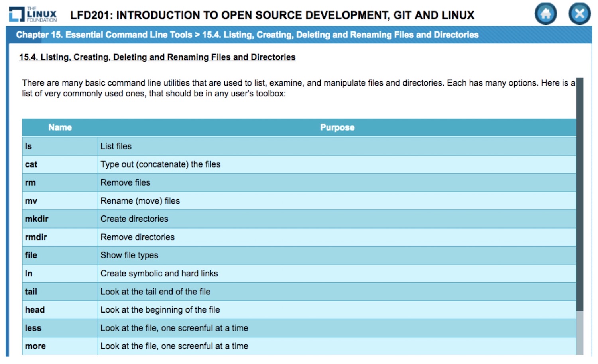Click the 'less' row purpose description
Screen dimensions: 598x364
coord(174,328)
